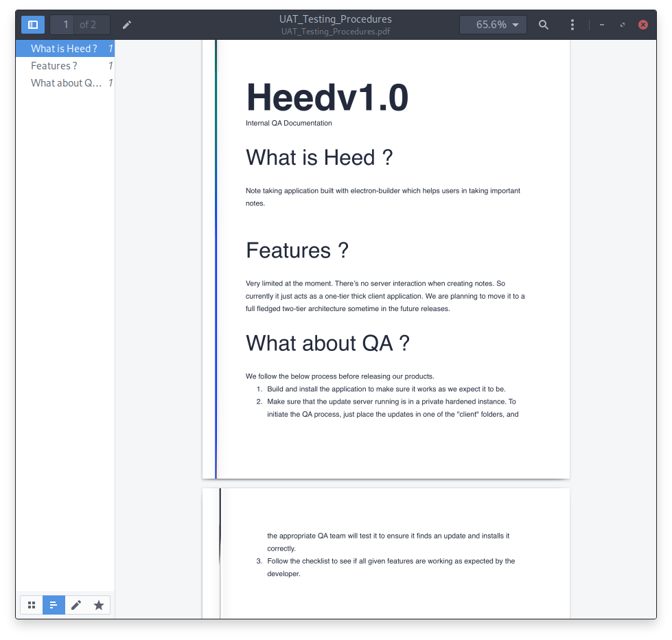Click the search magnifier icon

tap(544, 25)
